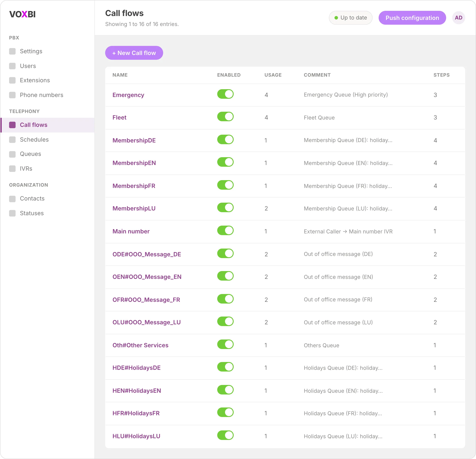Click the Extensions sidebar icon
Viewport: 476px width, 459px height.
click(x=12, y=80)
